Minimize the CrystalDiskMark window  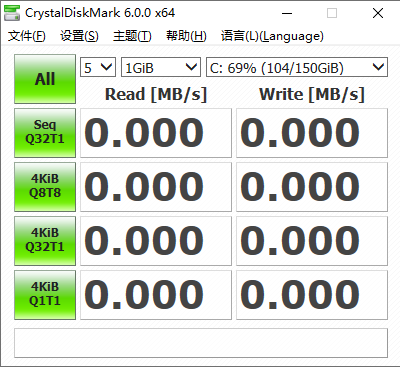click(x=287, y=13)
